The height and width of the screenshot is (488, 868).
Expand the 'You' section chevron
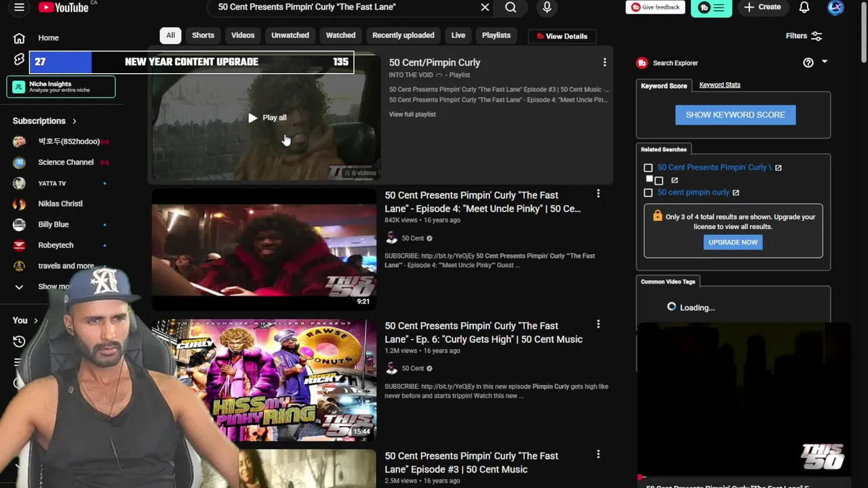click(37, 321)
